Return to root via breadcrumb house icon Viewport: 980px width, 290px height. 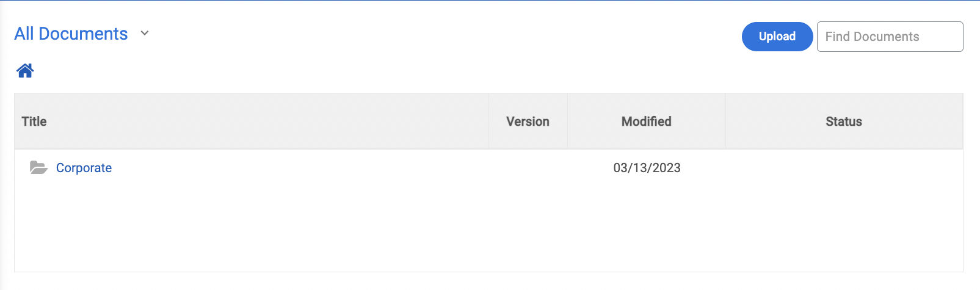click(x=25, y=71)
